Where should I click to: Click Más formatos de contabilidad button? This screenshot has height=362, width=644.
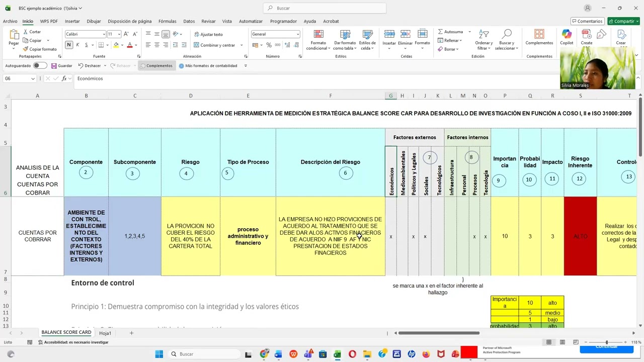pos(208,65)
